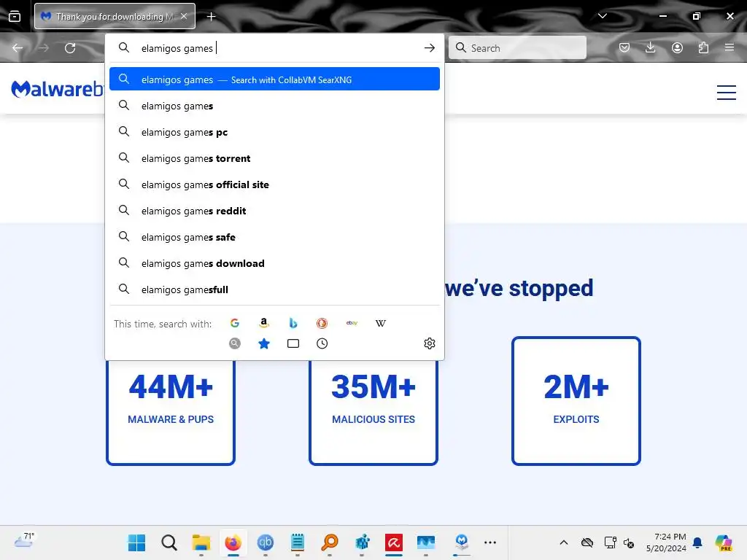This screenshot has width=747, height=560.
Task: Open the Downloads panel
Action: pyautogui.click(x=650, y=47)
